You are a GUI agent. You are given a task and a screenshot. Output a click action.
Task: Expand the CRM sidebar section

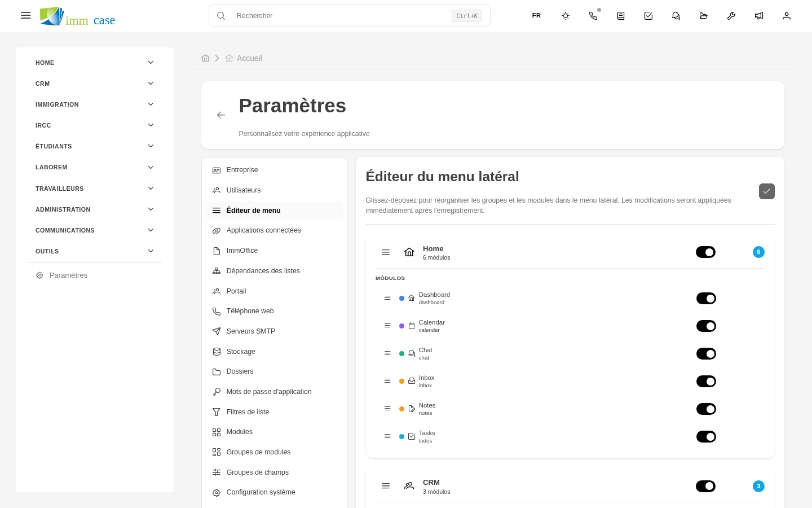coord(95,84)
